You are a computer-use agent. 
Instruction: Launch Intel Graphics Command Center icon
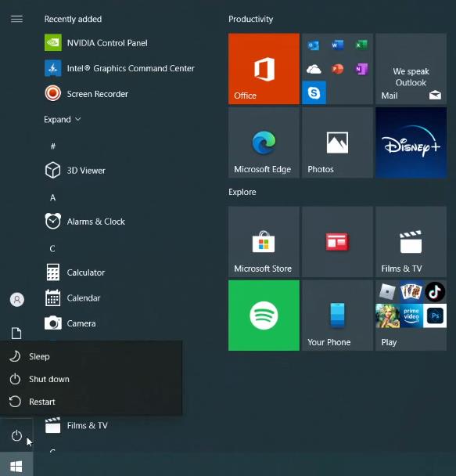[x=53, y=68]
